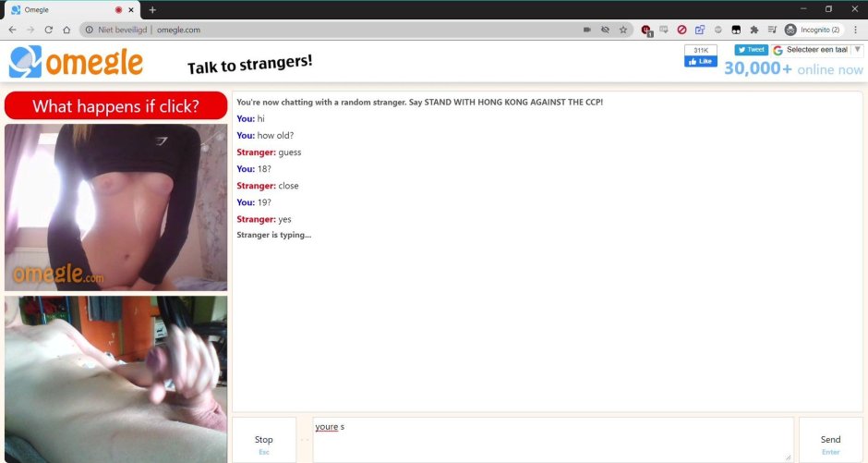Reload the Omegle page
Viewport: 868px width, 463px height.
pos(49,30)
